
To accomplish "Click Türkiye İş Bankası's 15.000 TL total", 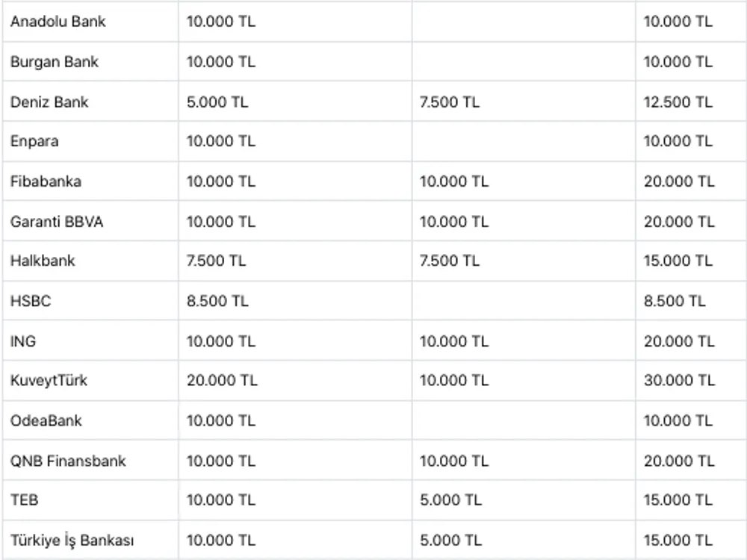I will (678, 541).
